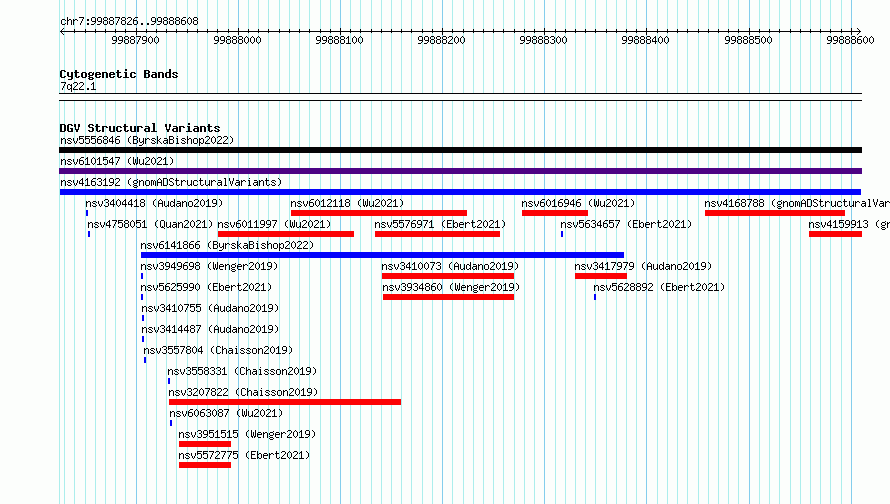
Task: Select the blue nsv6141866 variant bar
Action: 382,255
